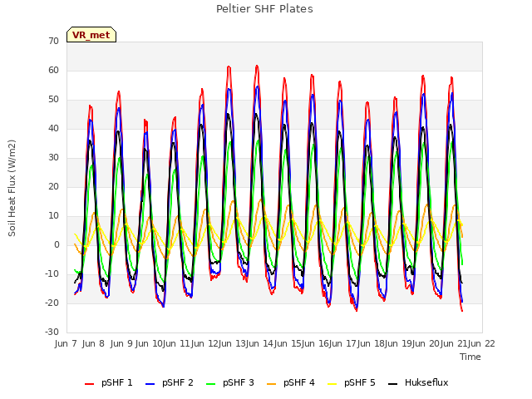Select the pSHF 5 legend label
Viewport: 532px width, 399px height.
click(360, 382)
